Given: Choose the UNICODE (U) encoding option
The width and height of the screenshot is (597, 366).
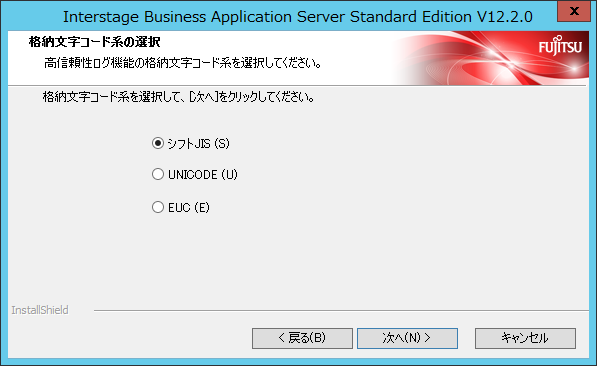Looking at the screenshot, I should click(195, 174).
